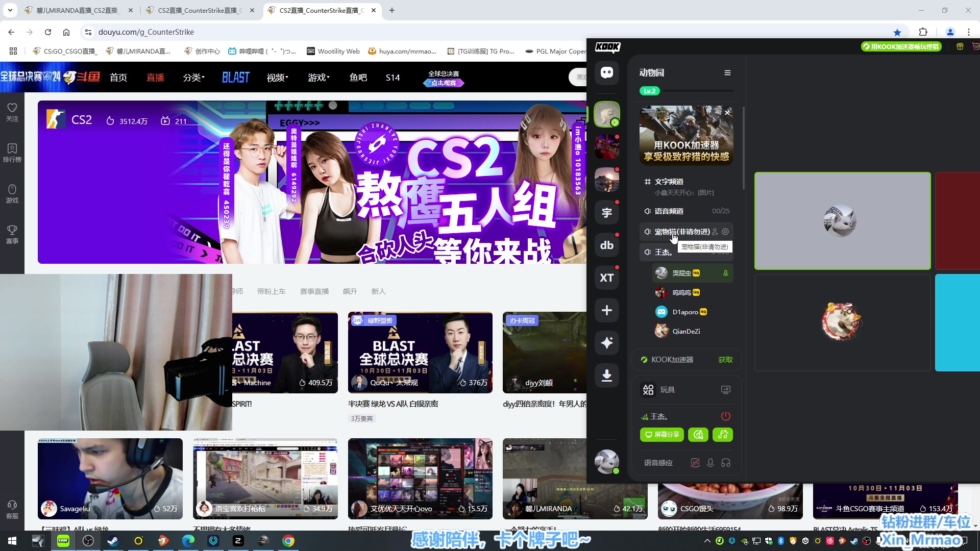The height and width of the screenshot is (551, 980).
Task: Click the plus icon to add server
Action: point(607,310)
